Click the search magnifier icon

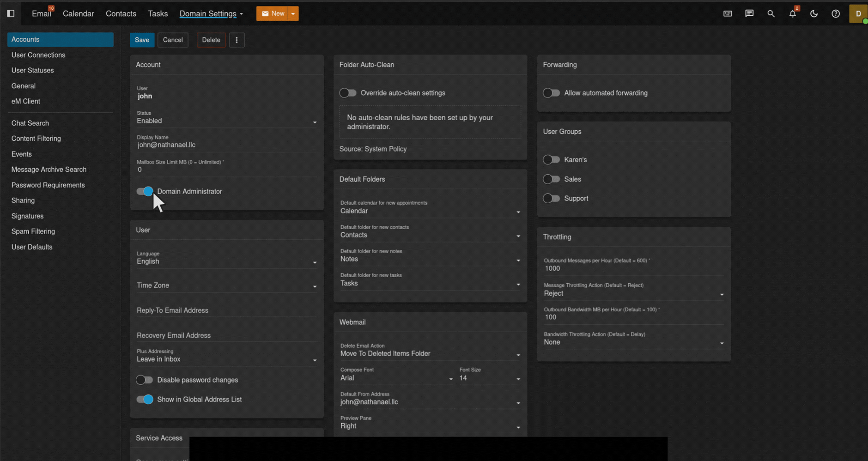coord(771,14)
